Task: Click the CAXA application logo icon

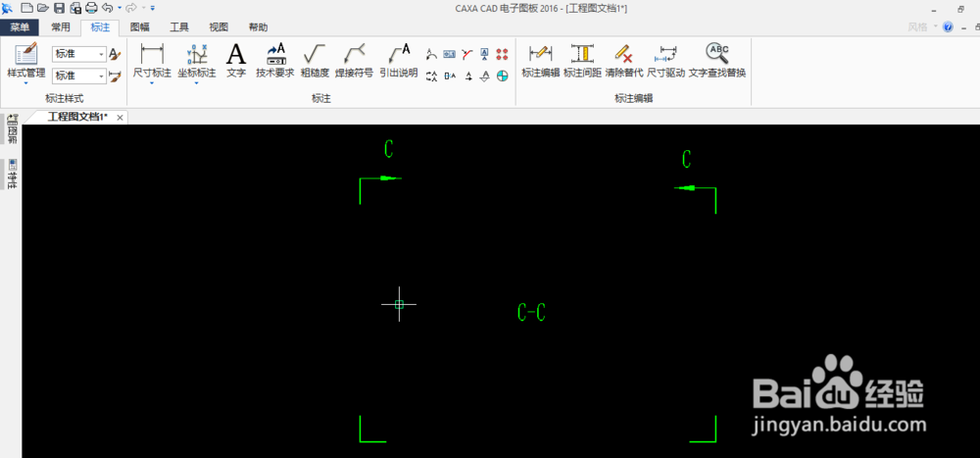Action: pyautogui.click(x=8, y=8)
